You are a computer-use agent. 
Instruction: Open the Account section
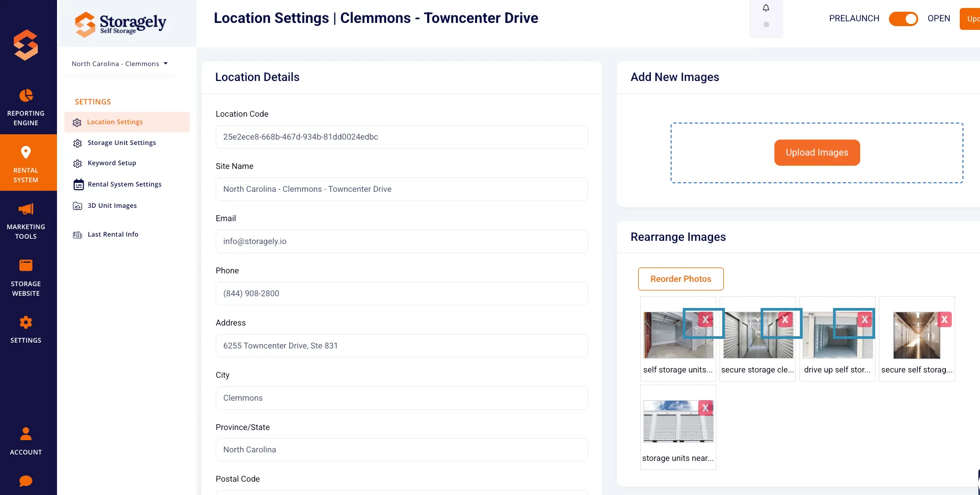pyautogui.click(x=26, y=441)
